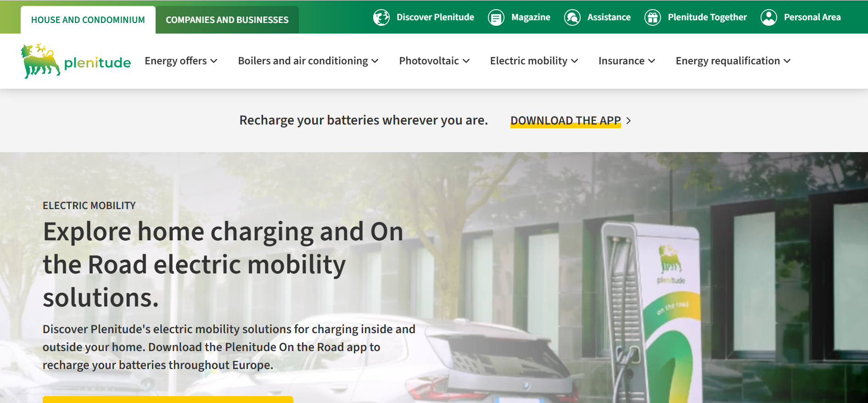868x403 pixels.
Task: Click the arrow next to Download the App
Action: coord(628,120)
